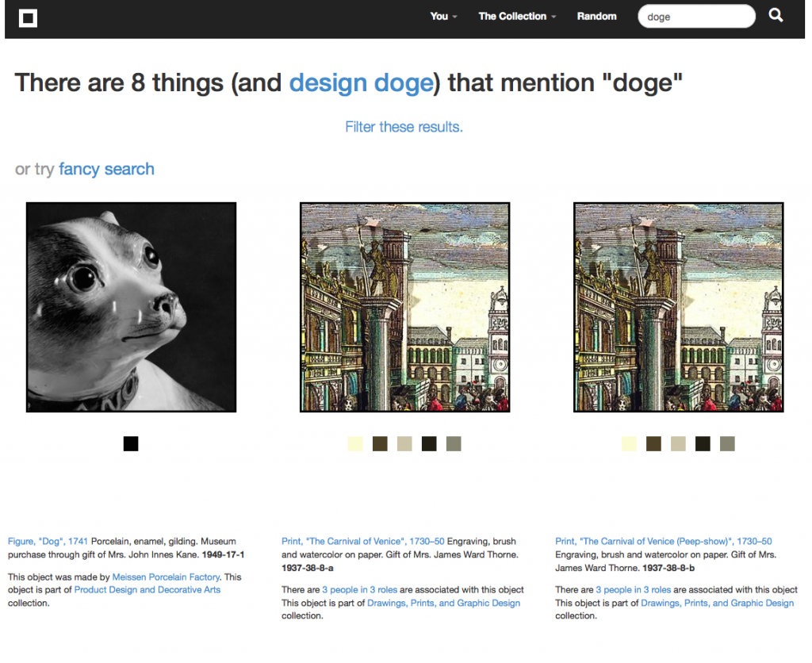
Task: Open Meissen Porcelain Factory link
Action: coord(166,577)
